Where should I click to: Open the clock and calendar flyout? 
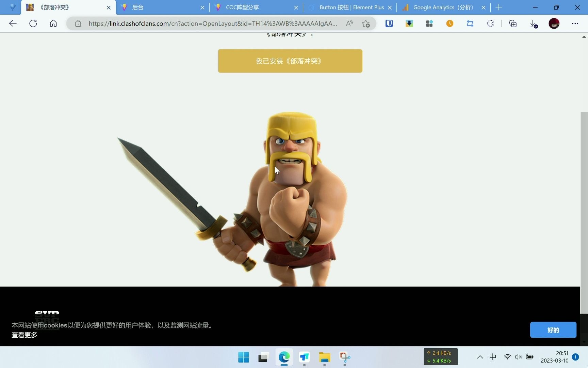(x=555, y=357)
